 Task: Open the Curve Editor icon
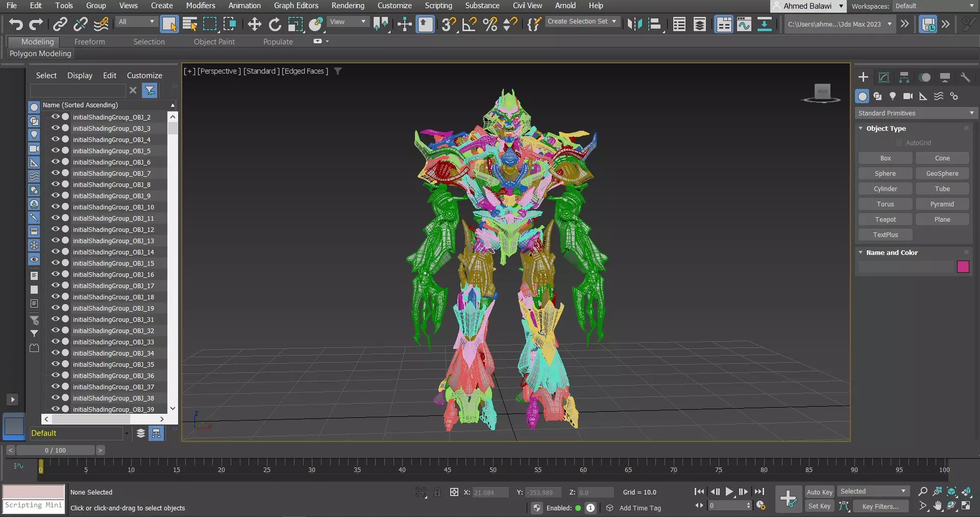[x=744, y=24]
